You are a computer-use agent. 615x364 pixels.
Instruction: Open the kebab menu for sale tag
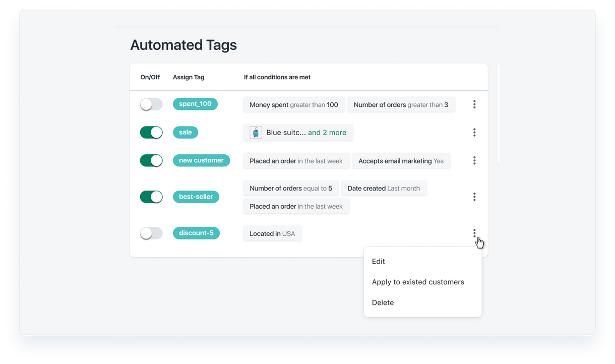coord(474,133)
